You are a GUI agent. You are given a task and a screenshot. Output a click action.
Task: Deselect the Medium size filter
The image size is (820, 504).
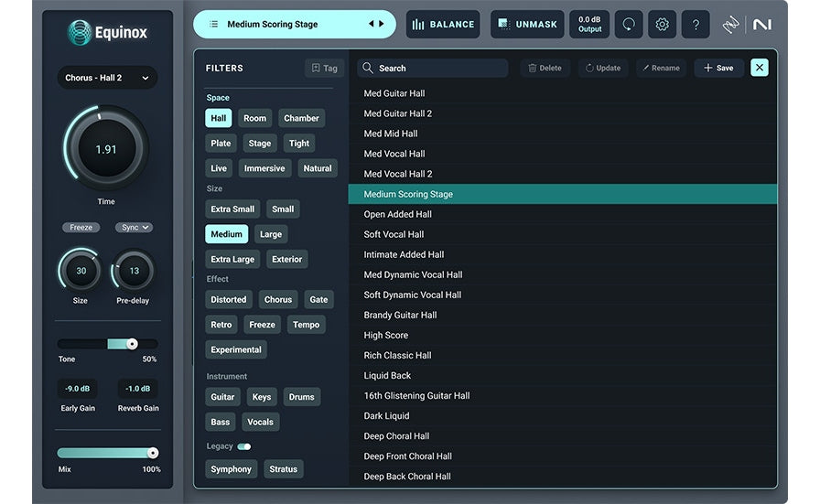click(226, 234)
